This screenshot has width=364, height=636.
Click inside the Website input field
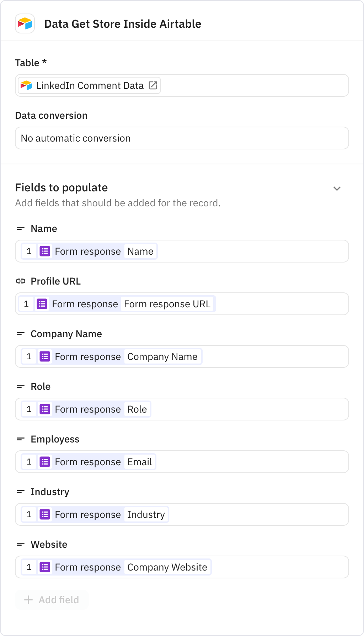[x=182, y=567]
